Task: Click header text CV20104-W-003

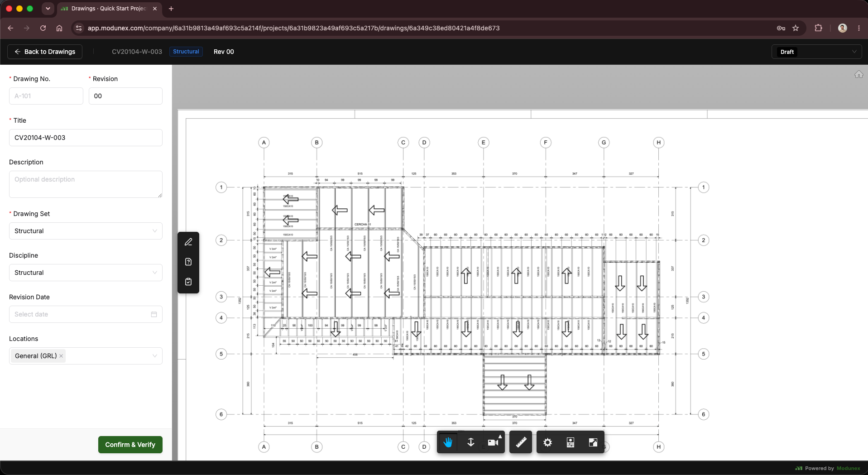Action: pos(137,52)
